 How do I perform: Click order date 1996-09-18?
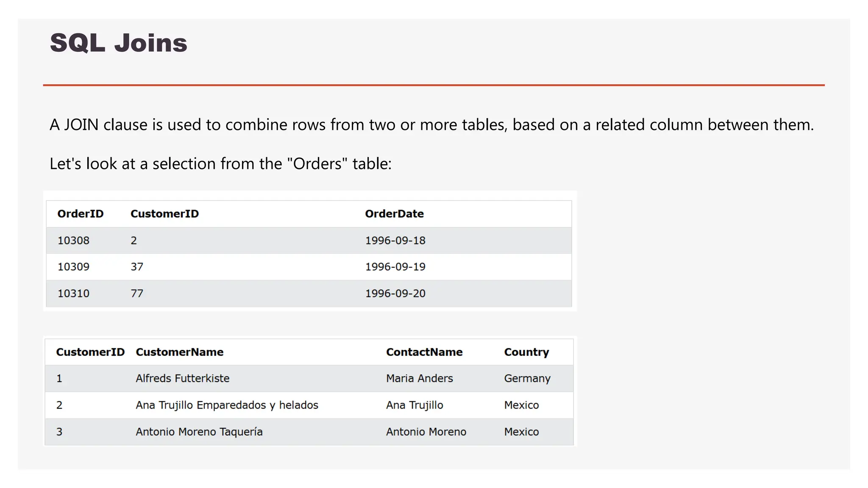point(395,241)
